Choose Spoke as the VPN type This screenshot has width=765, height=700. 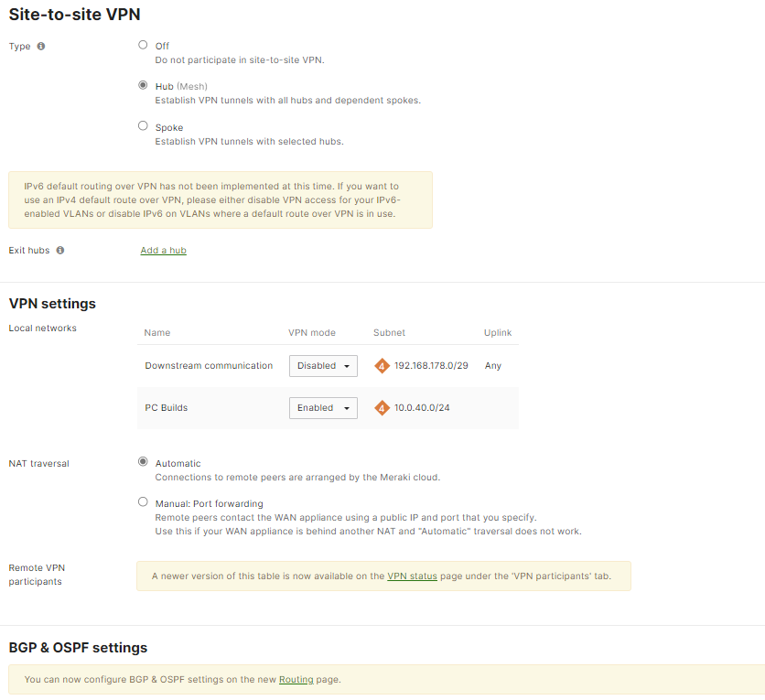(x=143, y=124)
